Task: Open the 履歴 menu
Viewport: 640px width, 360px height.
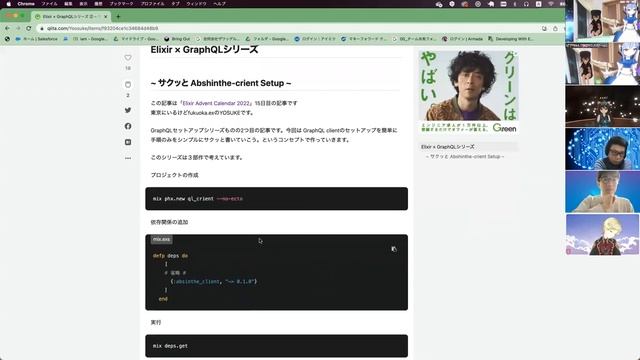Action: click(98, 4)
